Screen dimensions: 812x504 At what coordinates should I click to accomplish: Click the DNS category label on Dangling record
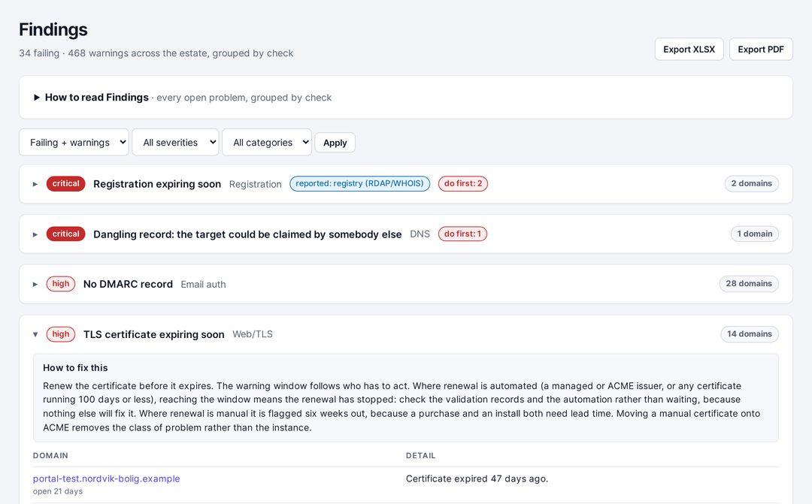(420, 234)
